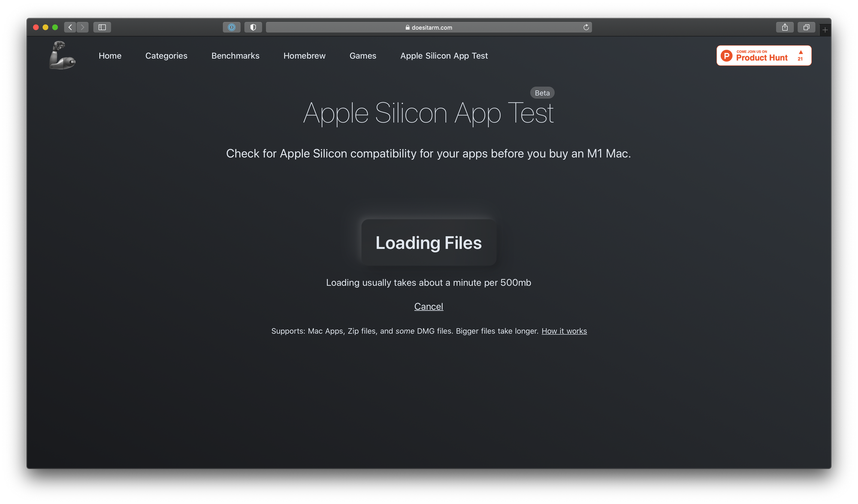
Task: Reload the page with refresh icon
Action: [x=586, y=27]
